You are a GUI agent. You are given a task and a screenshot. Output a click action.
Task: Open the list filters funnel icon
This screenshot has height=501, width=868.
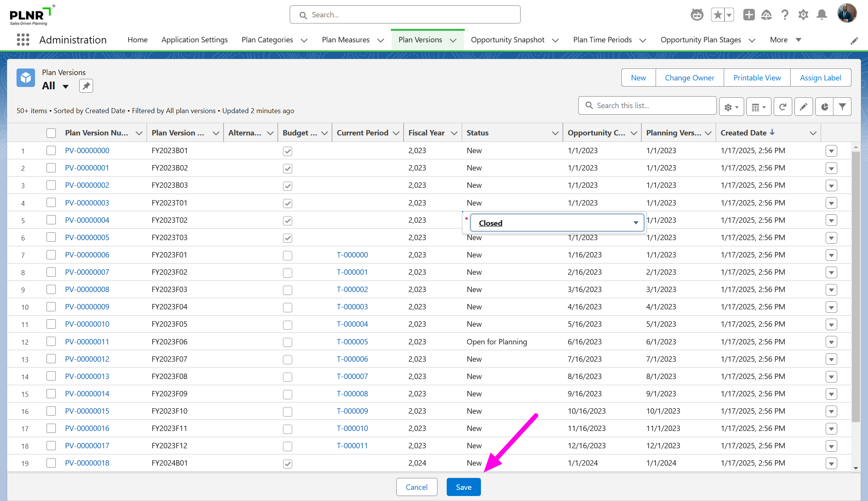click(842, 107)
